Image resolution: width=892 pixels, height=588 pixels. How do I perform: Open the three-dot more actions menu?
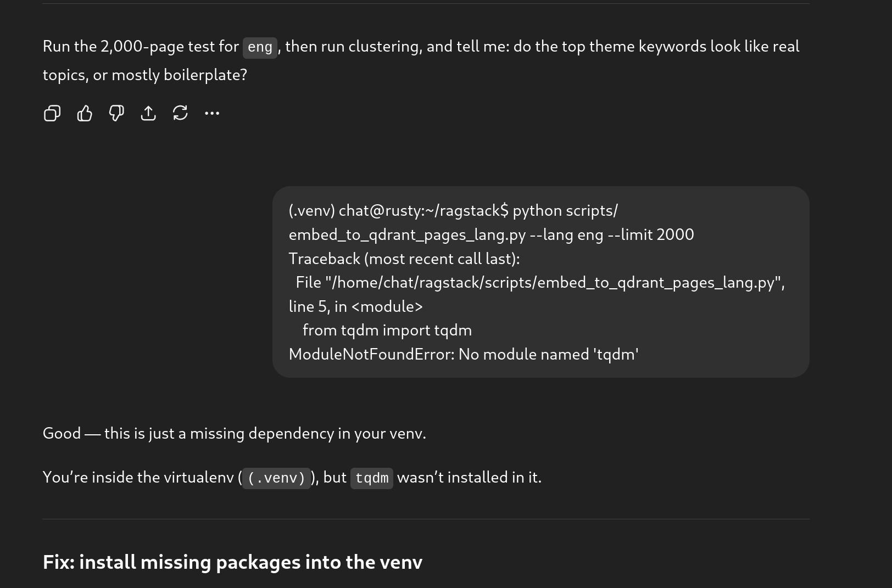(x=212, y=113)
